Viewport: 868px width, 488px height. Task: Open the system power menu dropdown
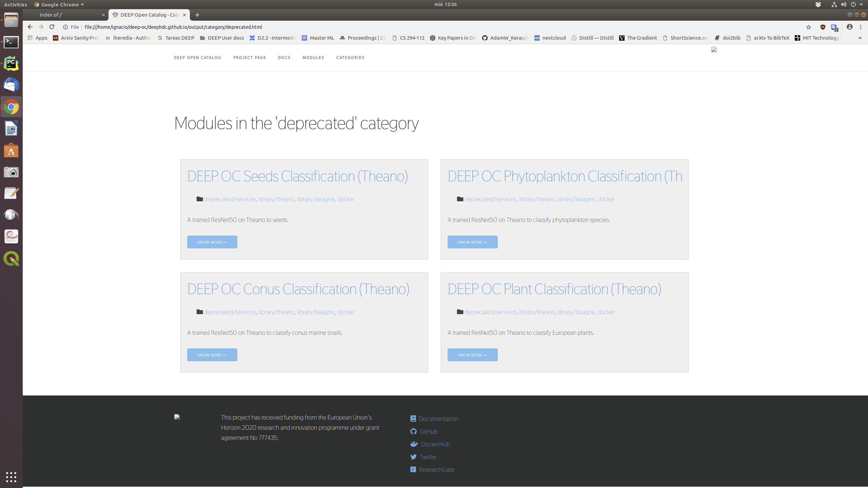click(x=857, y=4)
